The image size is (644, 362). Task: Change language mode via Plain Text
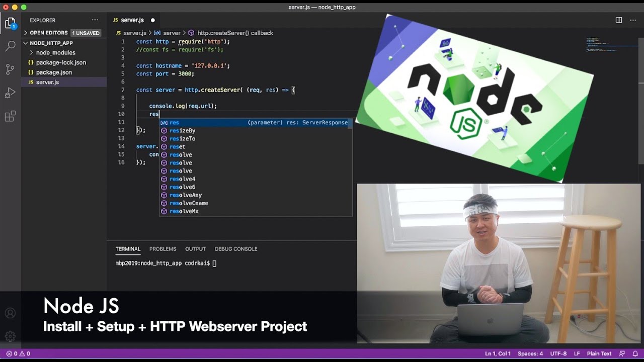(599, 353)
